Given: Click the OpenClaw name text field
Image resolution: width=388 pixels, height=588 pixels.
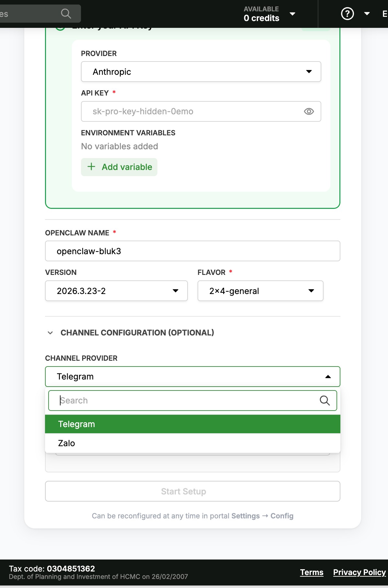Looking at the screenshot, I should (x=192, y=251).
